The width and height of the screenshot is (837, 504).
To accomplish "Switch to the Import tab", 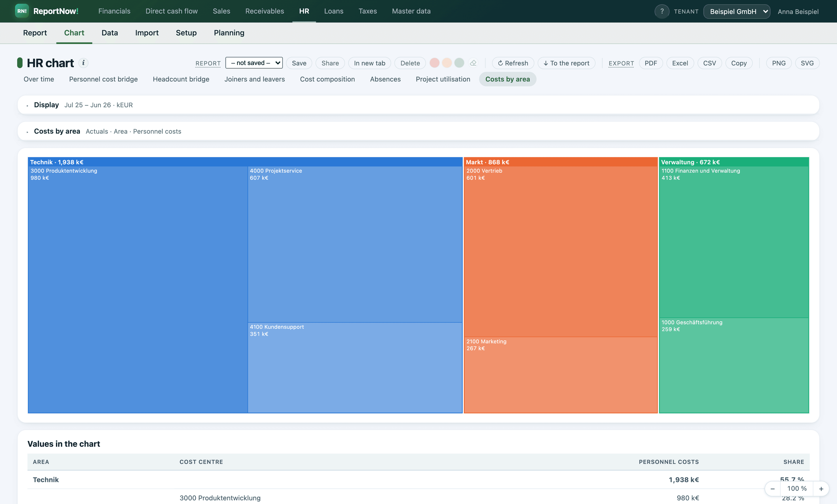I will [147, 33].
